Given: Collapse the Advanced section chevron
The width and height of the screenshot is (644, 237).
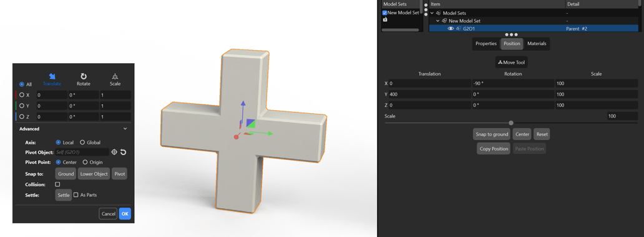Looking at the screenshot, I should tap(125, 129).
